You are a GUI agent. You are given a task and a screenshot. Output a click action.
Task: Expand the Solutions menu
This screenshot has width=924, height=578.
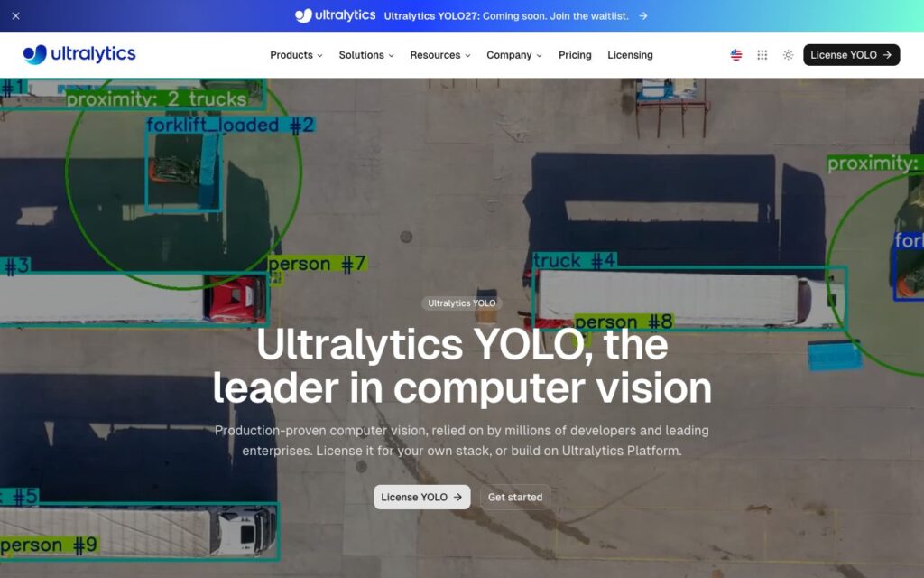coord(366,55)
